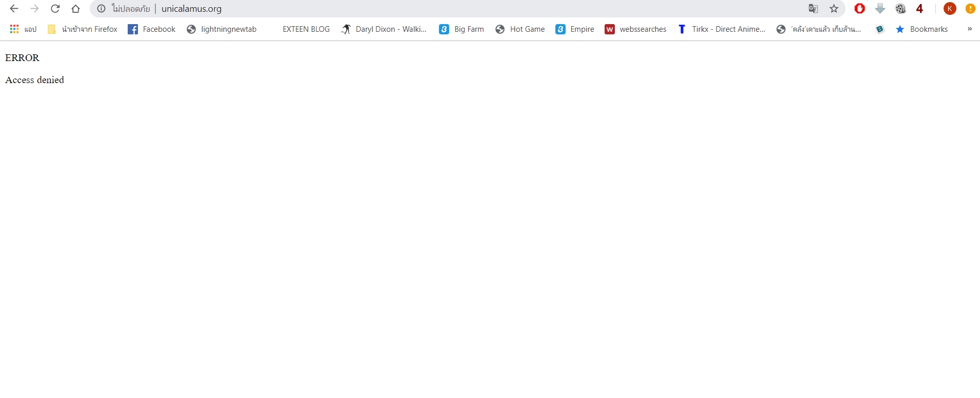Open the นำเข้าจาก Firefox bookmarks folder
This screenshot has height=398, width=980.
[x=83, y=29]
